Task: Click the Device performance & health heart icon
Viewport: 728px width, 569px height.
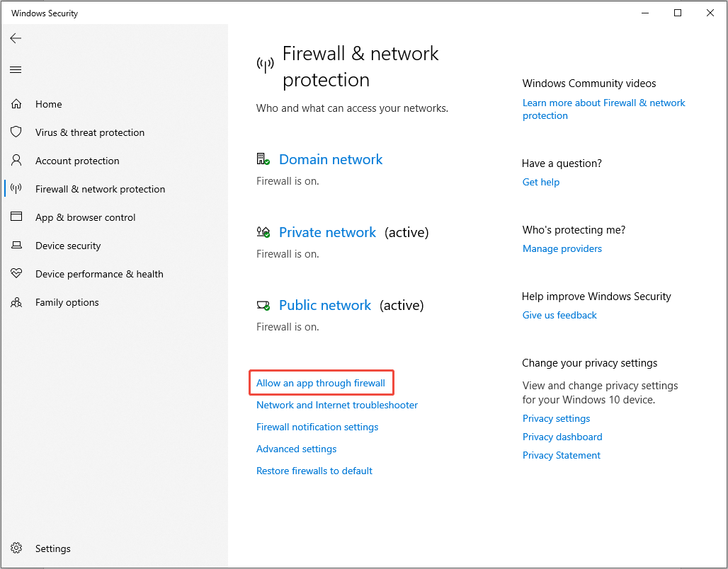Action: point(16,274)
